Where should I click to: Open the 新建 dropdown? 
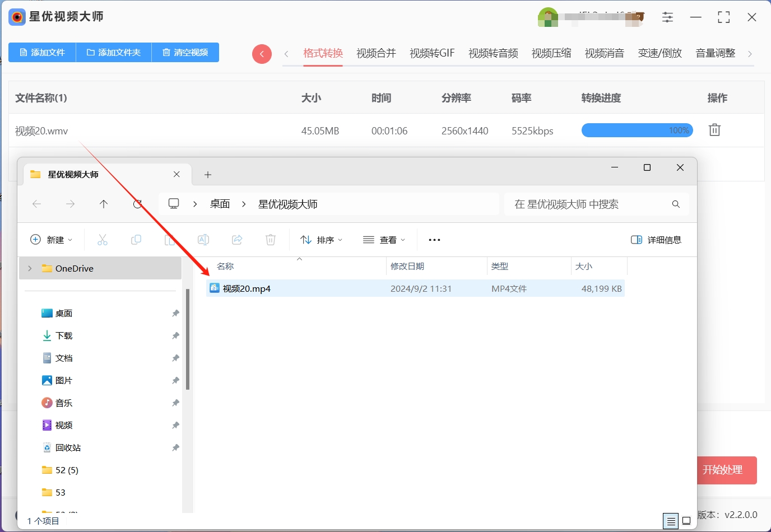click(x=51, y=240)
